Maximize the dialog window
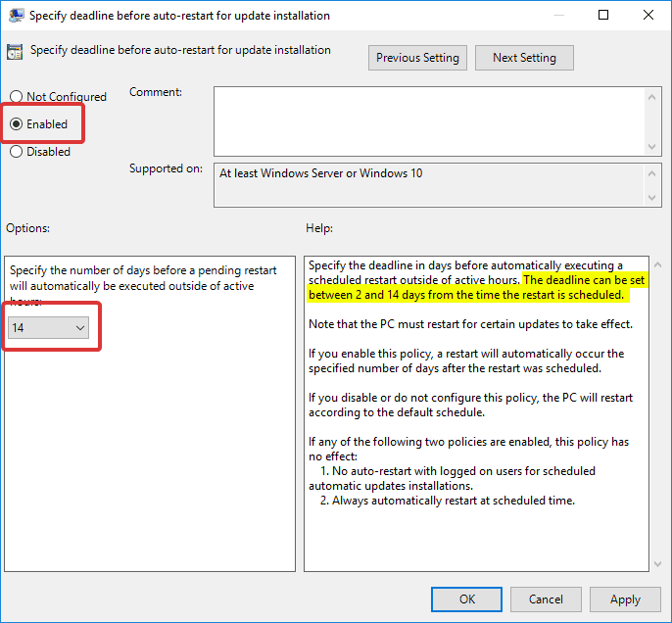The width and height of the screenshot is (672, 623). [x=603, y=15]
